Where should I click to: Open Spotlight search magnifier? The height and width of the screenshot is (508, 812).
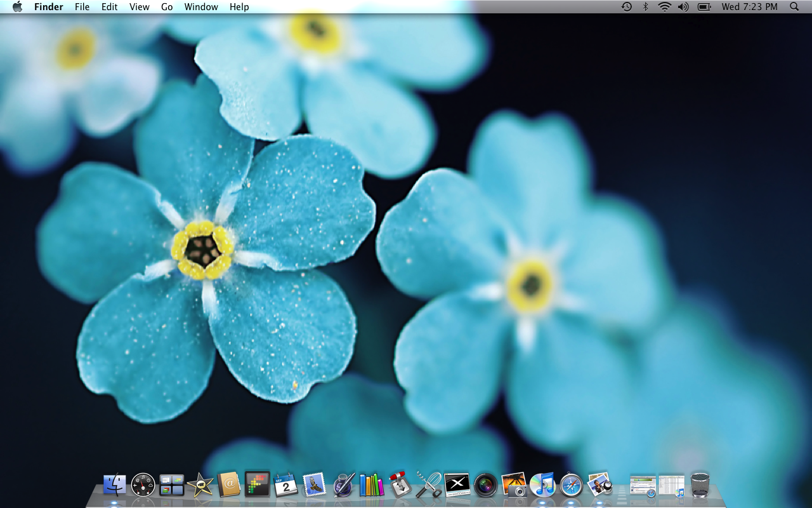point(794,7)
